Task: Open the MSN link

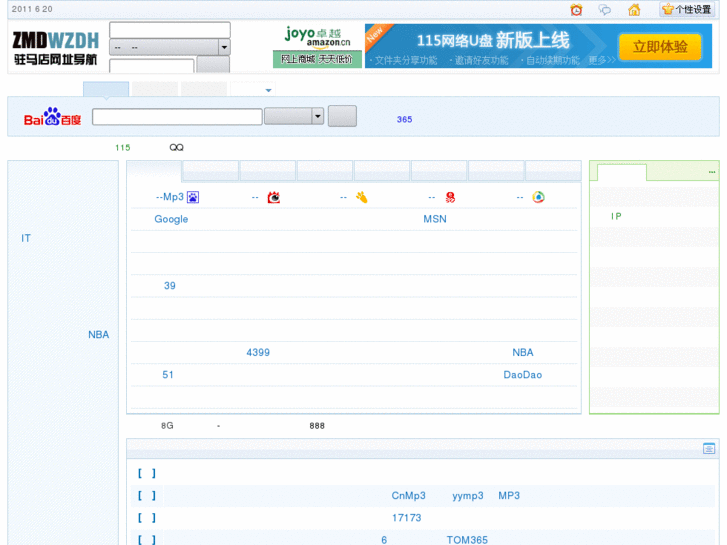Action: coord(434,219)
